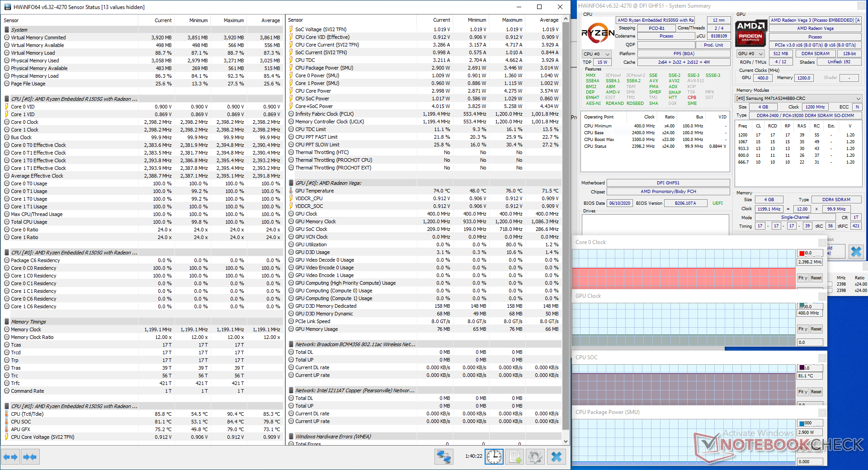The height and width of the screenshot is (470, 868).
Task: Select the PCIe Link Speed row
Action: 424,321
